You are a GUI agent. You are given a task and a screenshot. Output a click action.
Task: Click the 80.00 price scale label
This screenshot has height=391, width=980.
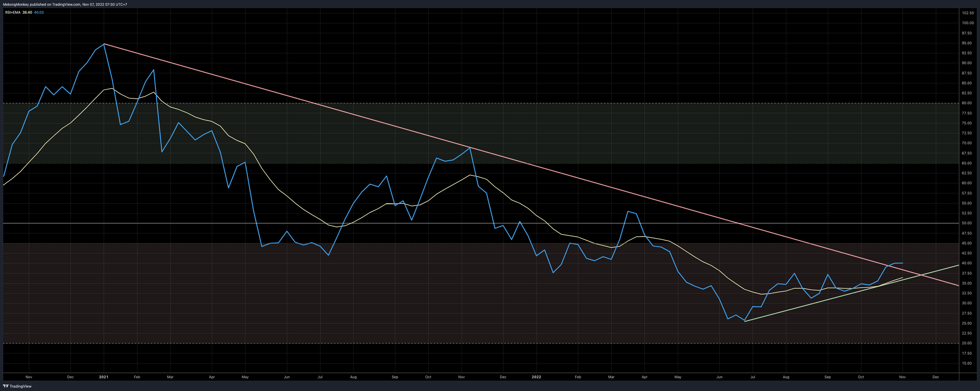[x=967, y=103]
